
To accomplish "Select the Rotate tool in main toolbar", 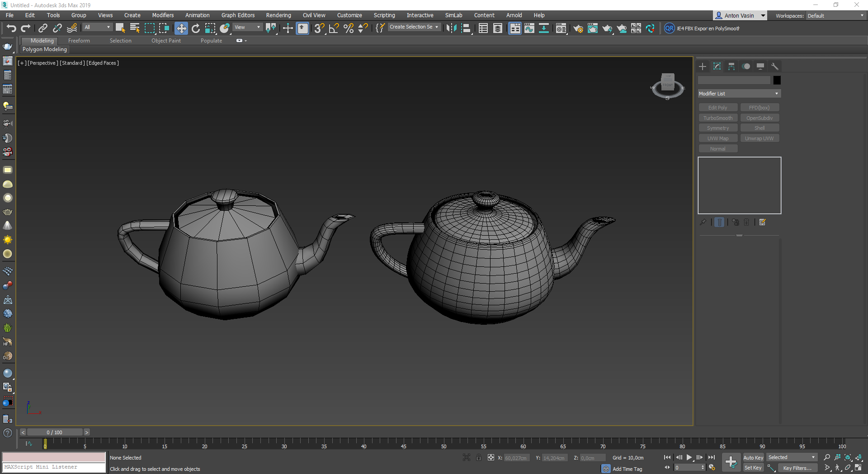I will 196,28.
